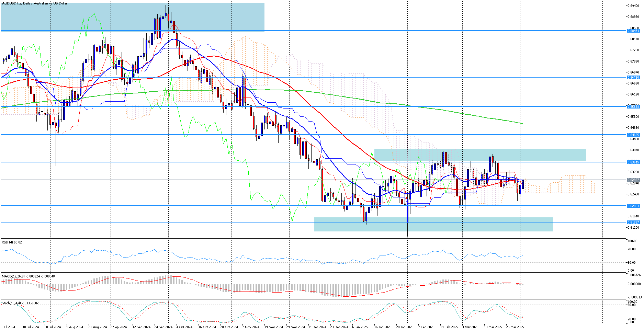Click the 0.61387 price level tag

click(633, 222)
